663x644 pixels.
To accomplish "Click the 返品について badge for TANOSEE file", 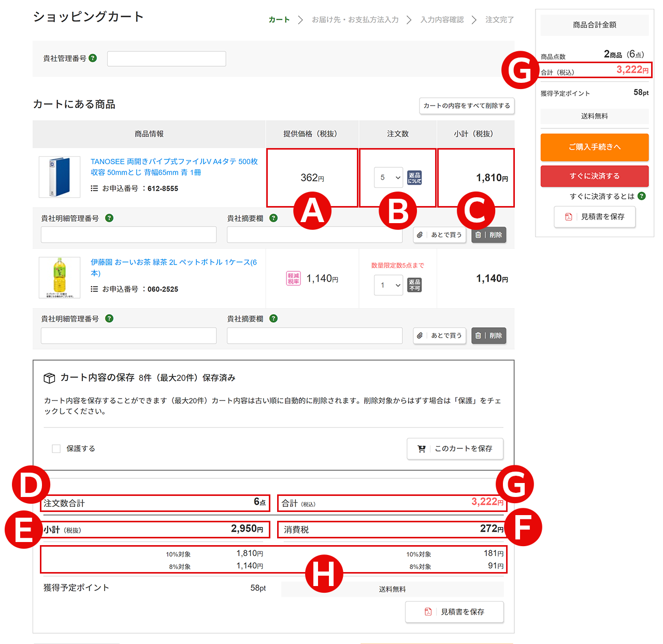I will (414, 178).
